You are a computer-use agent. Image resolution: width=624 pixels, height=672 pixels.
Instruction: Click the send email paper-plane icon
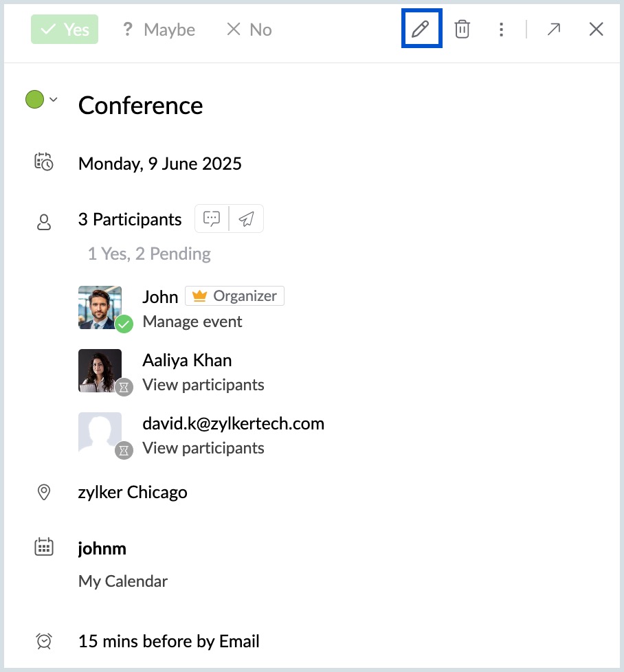coord(246,219)
